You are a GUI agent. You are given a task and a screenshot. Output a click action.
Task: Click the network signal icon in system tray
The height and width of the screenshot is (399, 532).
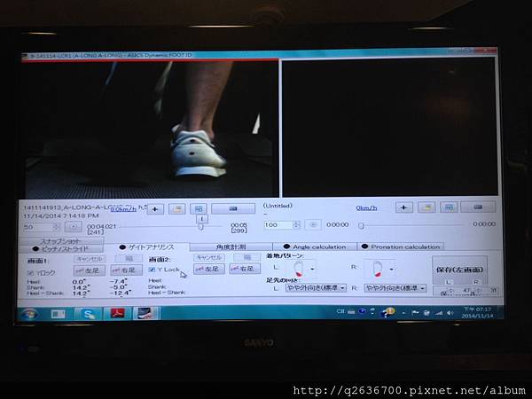coord(439,313)
